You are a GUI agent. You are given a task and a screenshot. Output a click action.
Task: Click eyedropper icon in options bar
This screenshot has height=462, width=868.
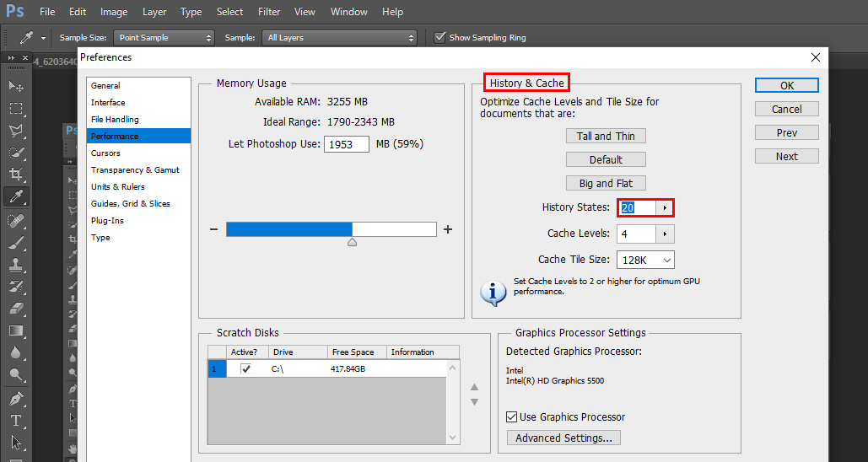(x=26, y=38)
